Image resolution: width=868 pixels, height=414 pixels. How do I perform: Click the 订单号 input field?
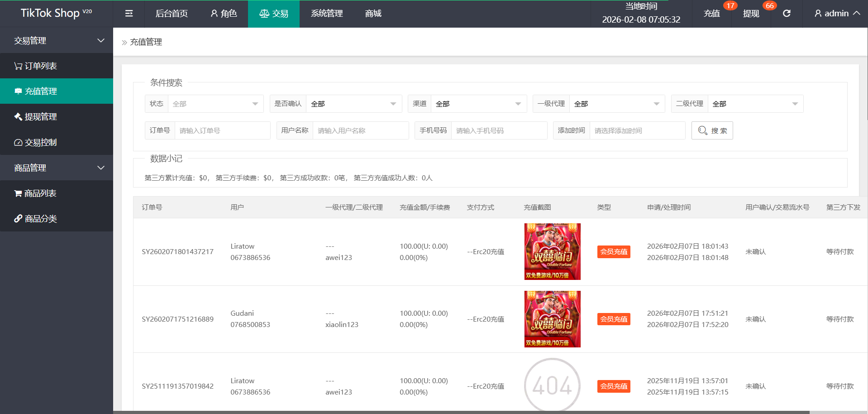pyautogui.click(x=222, y=131)
